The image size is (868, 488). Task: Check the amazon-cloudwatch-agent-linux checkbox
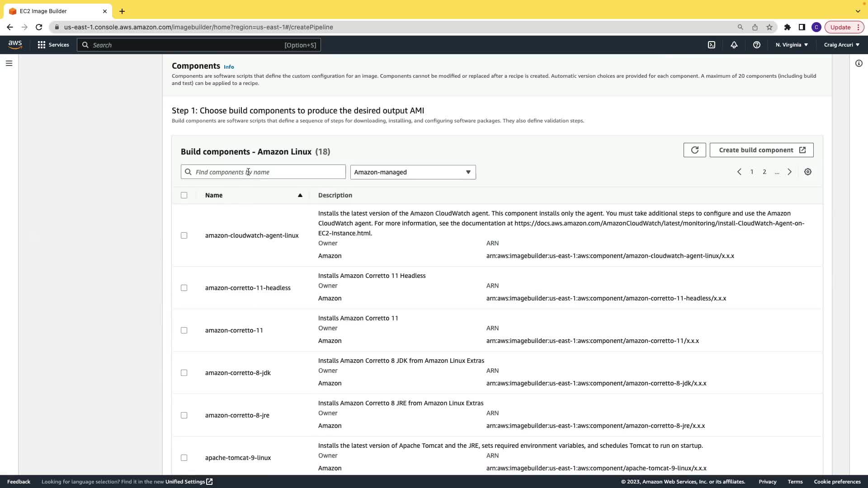pos(184,235)
